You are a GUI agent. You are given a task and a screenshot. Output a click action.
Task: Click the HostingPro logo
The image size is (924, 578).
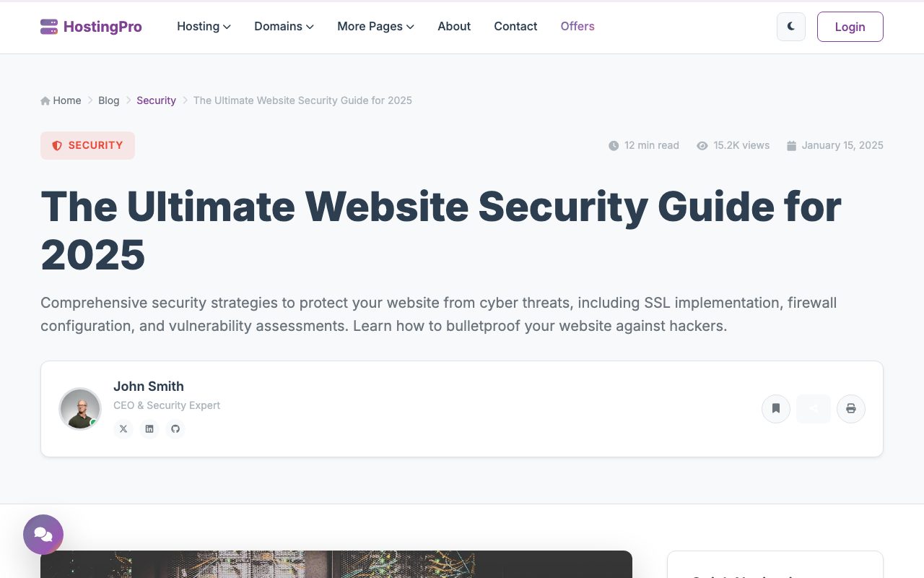[91, 27]
